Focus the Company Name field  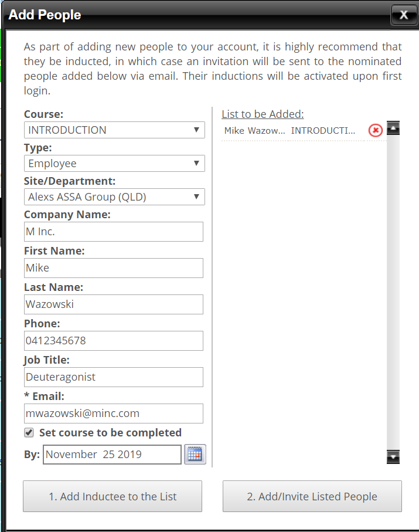tap(114, 232)
